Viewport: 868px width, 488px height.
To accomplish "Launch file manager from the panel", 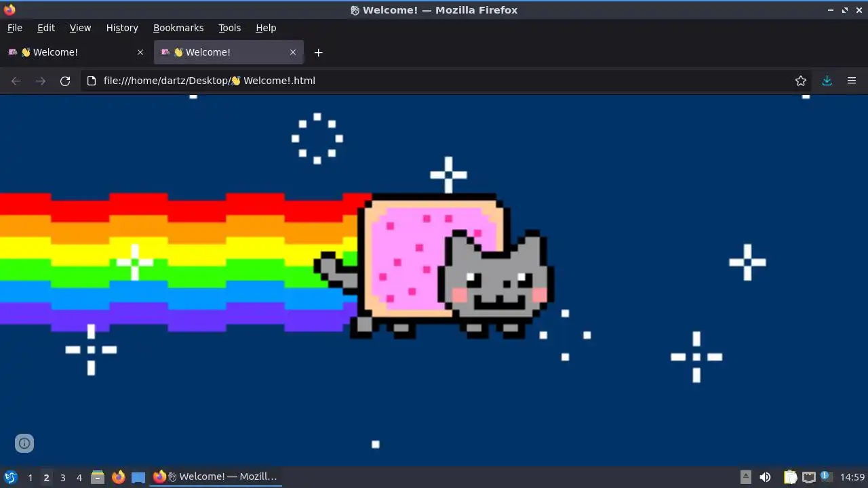I will 98,477.
